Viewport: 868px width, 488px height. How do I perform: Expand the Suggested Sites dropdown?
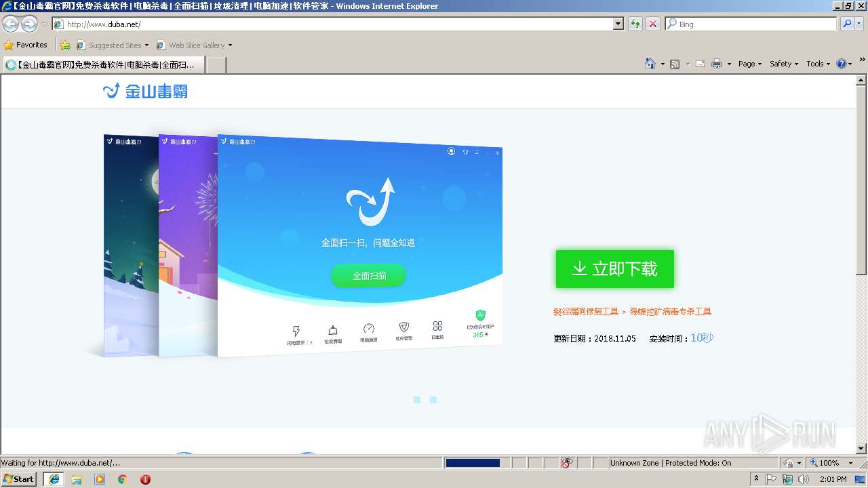[x=146, y=45]
